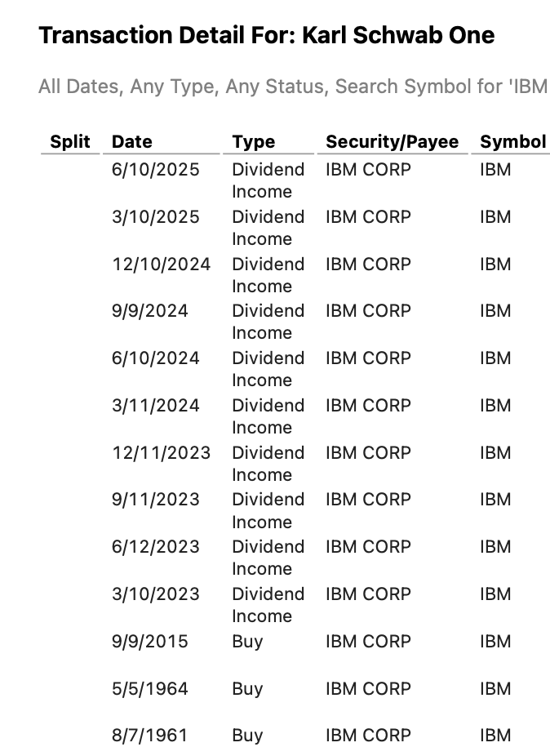Click the filter summary line mentioning 'IBM'
The height and width of the screenshot is (756, 550).
click(292, 87)
